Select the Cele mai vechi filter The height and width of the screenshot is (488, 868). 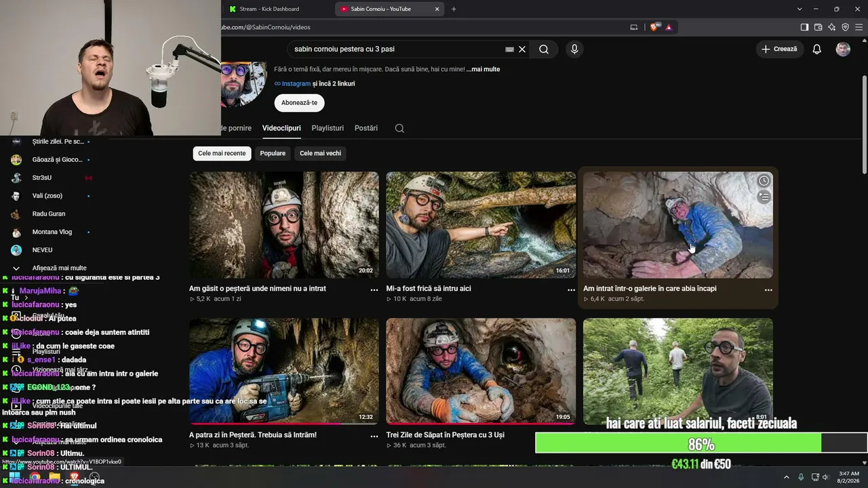(x=320, y=153)
